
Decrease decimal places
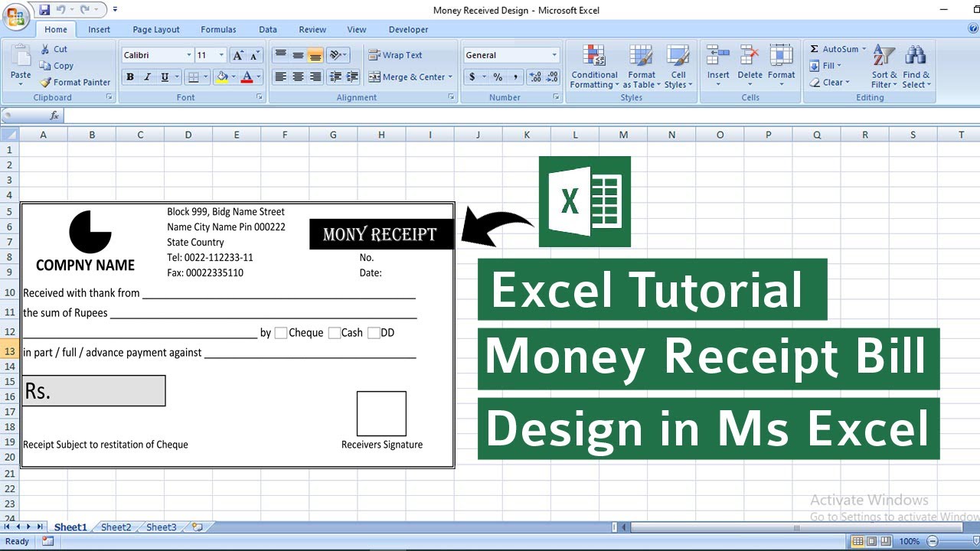point(551,77)
